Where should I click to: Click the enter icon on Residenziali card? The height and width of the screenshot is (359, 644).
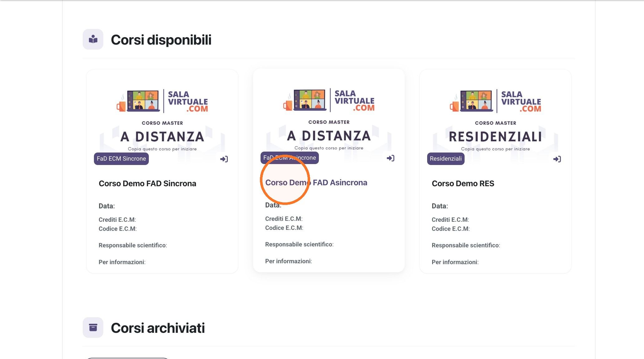pos(557,159)
